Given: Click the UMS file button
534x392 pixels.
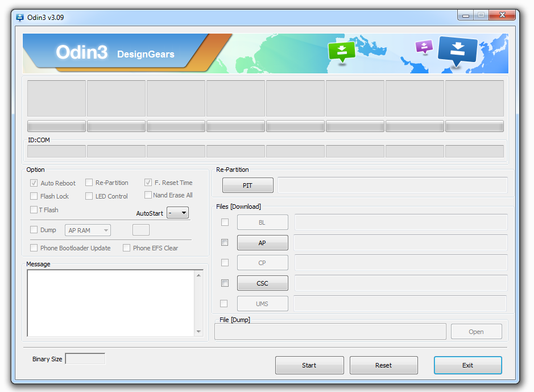Looking at the screenshot, I should point(263,303).
